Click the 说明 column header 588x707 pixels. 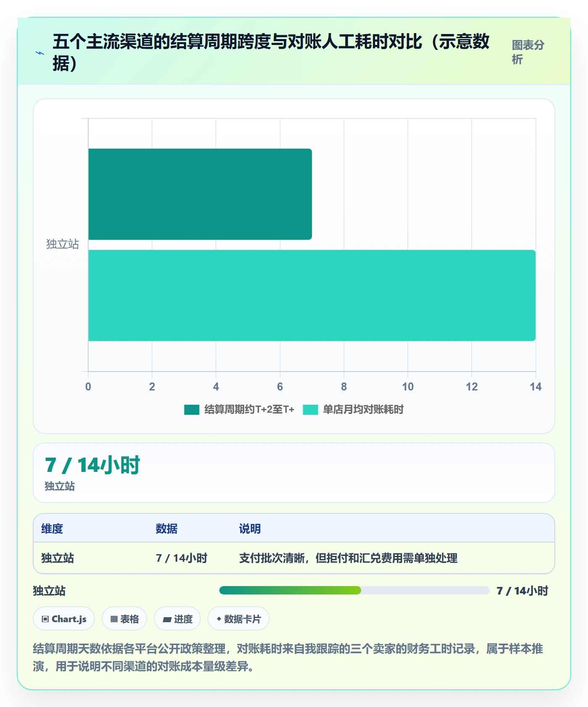250,529
